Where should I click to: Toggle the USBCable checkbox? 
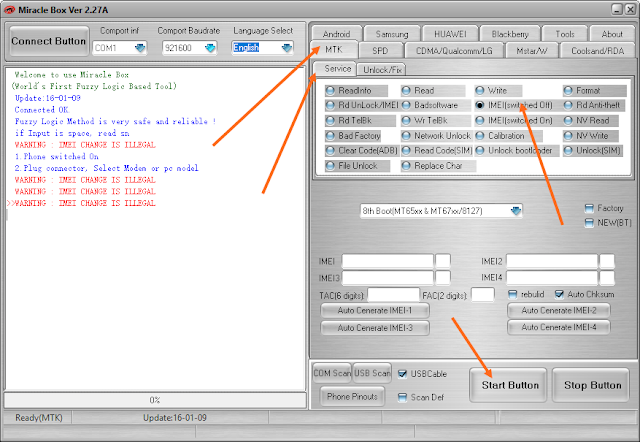pyautogui.click(x=402, y=374)
